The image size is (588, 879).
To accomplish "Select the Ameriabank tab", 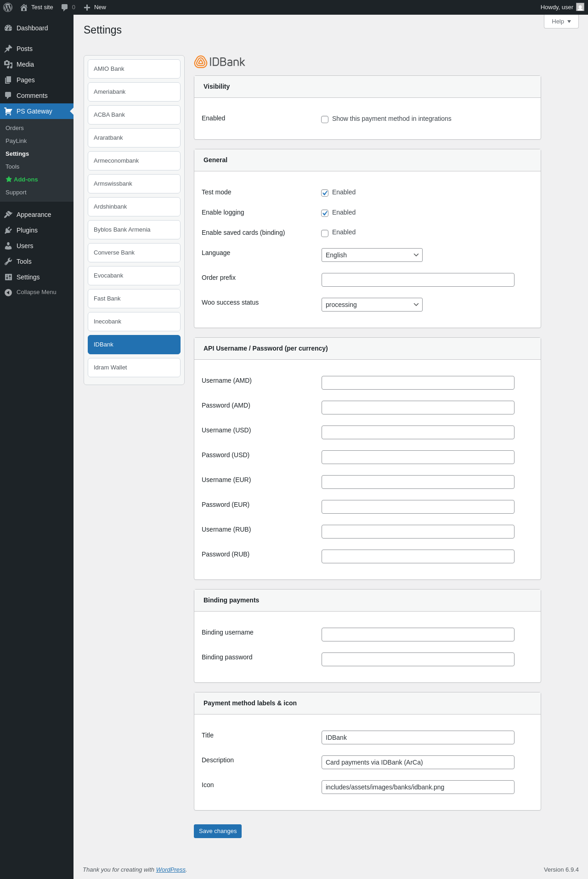I will tap(134, 92).
